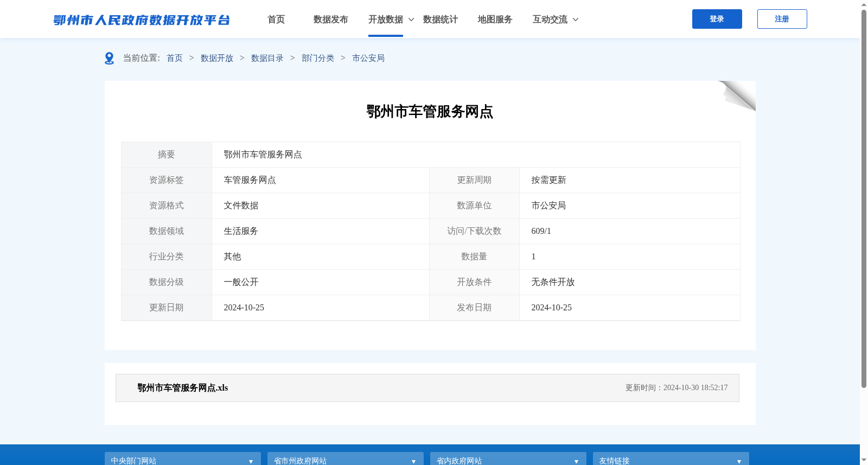Viewport: 868px width, 465px height.
Task: Expand the 互动交流 dropdown chevron
Action: pyautogui.click(x=576, y=20)
